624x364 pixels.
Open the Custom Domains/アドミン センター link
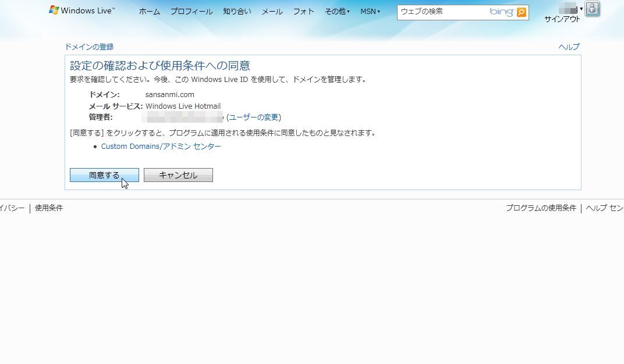(161, 146)
